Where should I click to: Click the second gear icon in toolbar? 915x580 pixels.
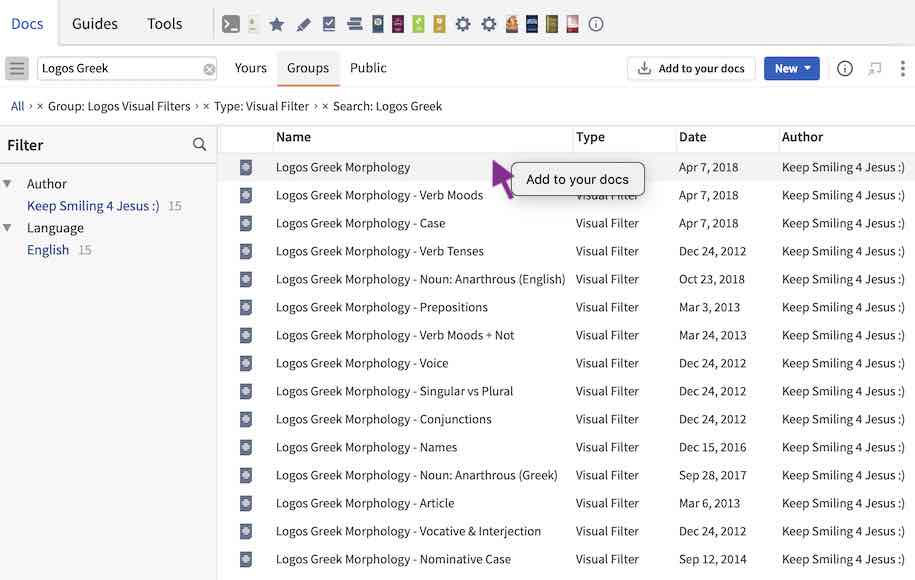(x=489, y=24)
